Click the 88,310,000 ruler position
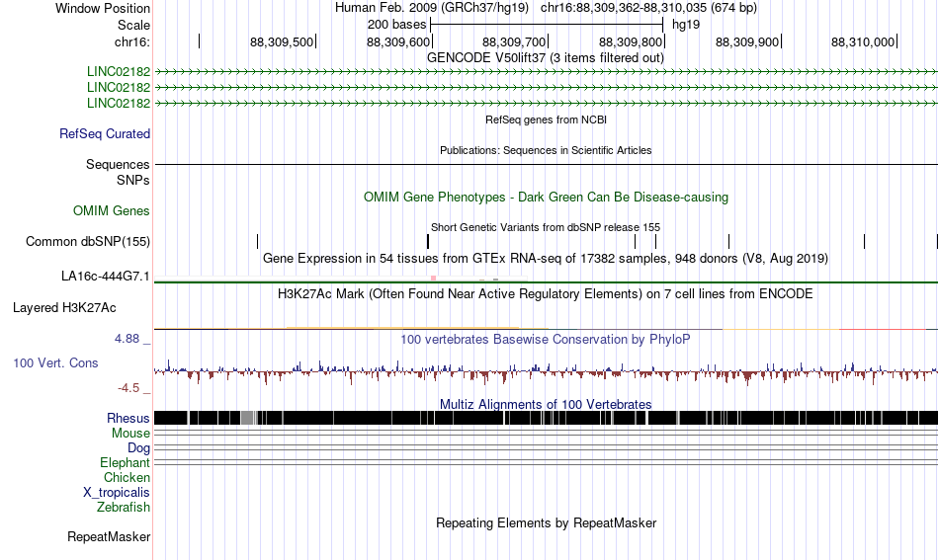 [863, 41]
